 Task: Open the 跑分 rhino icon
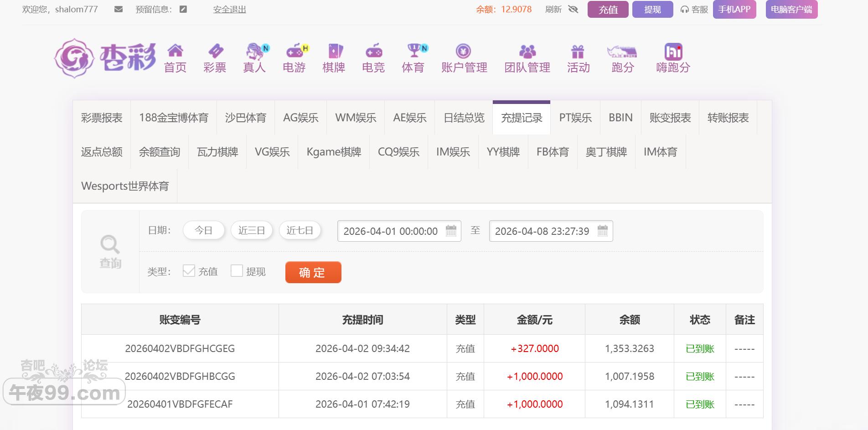point(622,51)
